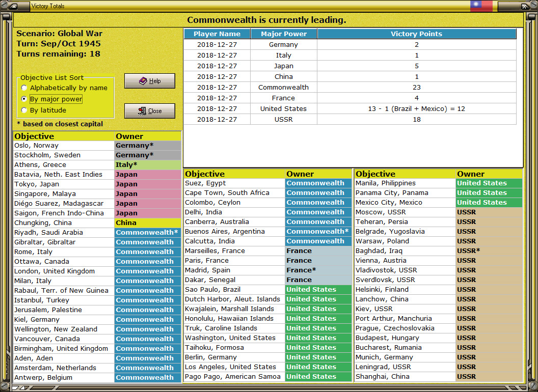Click the flag icon in the title bar

point(481,6)
